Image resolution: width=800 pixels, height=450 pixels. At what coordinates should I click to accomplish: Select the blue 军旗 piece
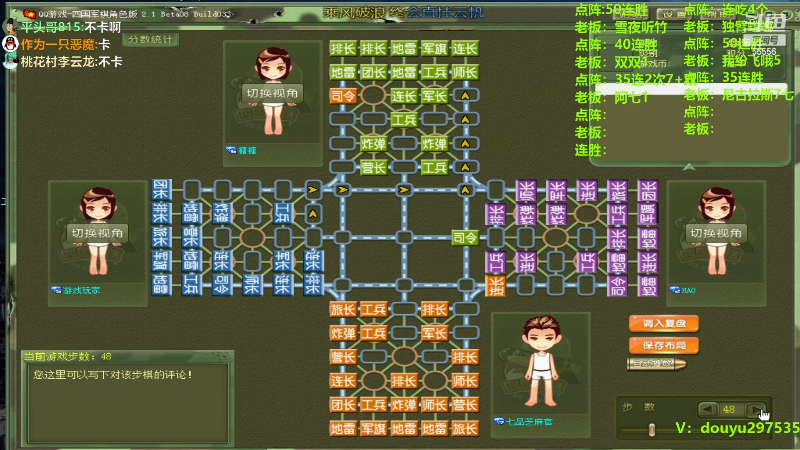161,261
